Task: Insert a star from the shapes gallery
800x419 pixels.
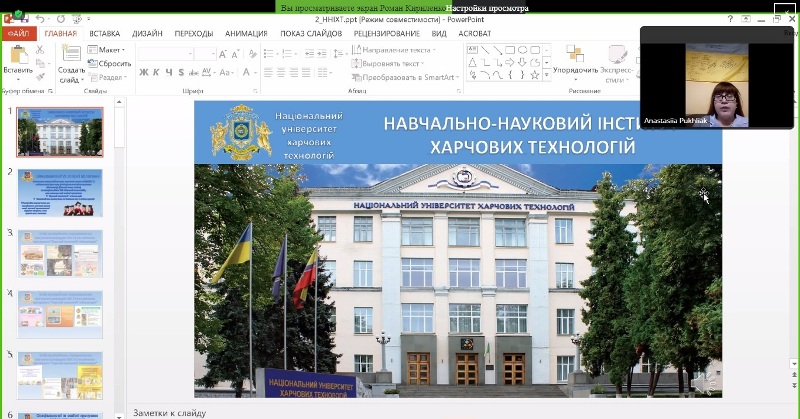Action: click(x=535, y=75)
